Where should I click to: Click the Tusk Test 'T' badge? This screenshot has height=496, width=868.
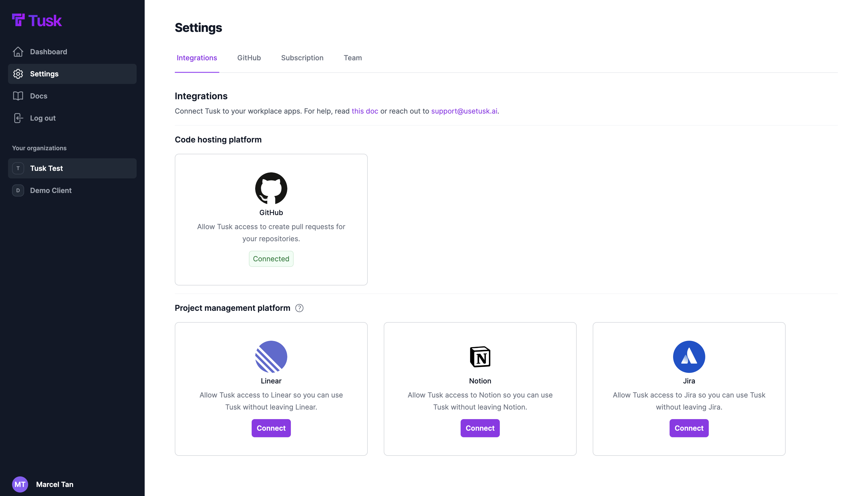pyautogui.click(x=18, y=168)
